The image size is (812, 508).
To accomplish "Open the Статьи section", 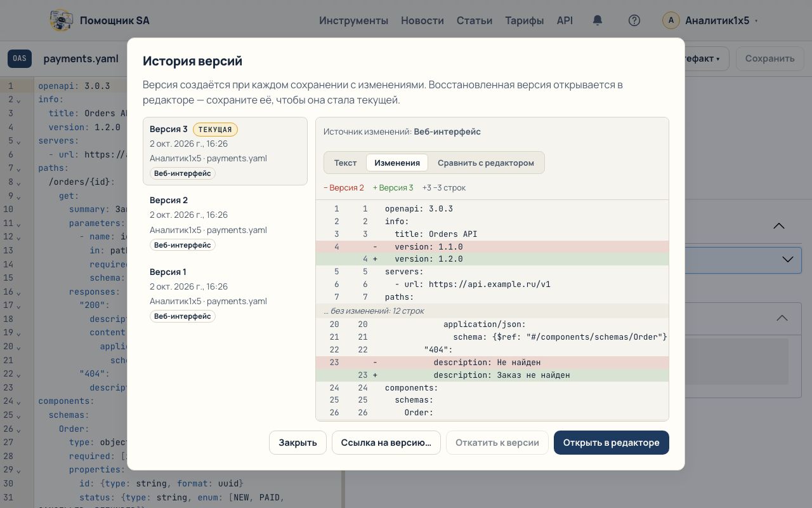I will [x=475, y=20].
